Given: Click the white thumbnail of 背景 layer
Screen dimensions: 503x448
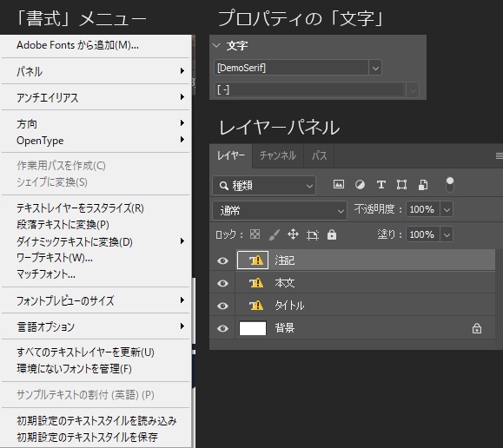Looking at the screenshot, I should coord(253,328).
